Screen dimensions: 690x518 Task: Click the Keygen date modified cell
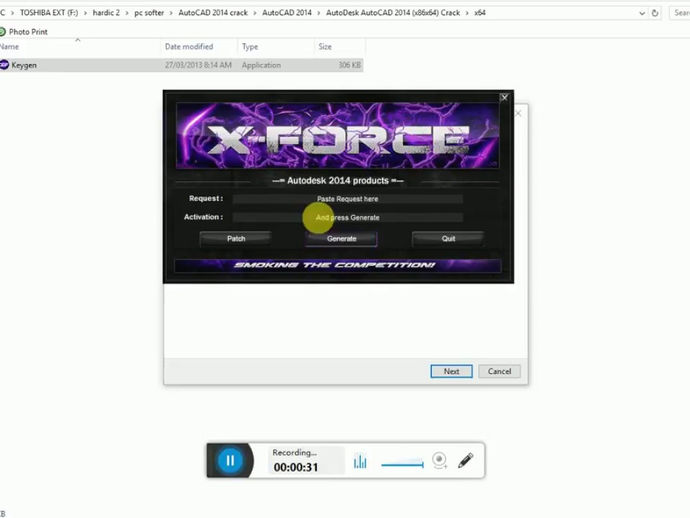198,65
